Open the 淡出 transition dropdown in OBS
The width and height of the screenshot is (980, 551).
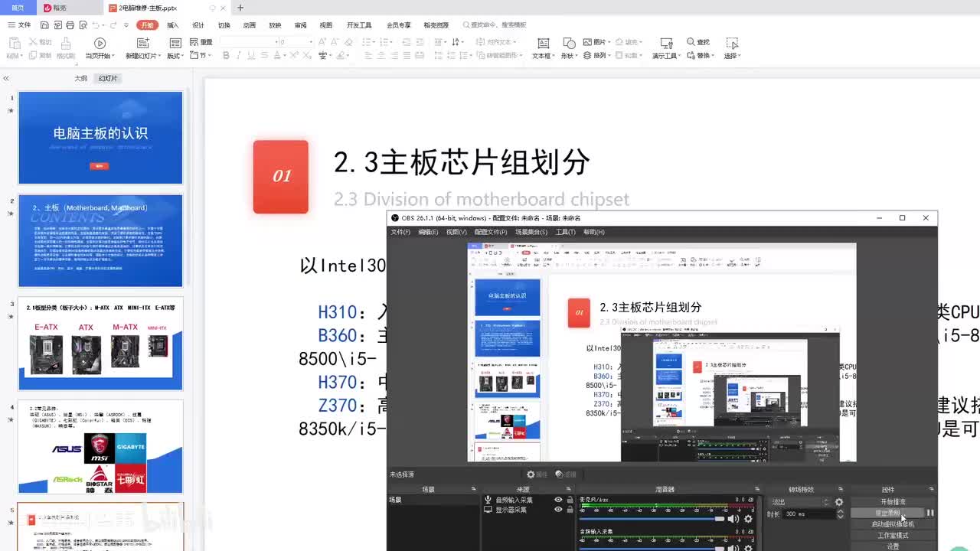coord(799,502)
